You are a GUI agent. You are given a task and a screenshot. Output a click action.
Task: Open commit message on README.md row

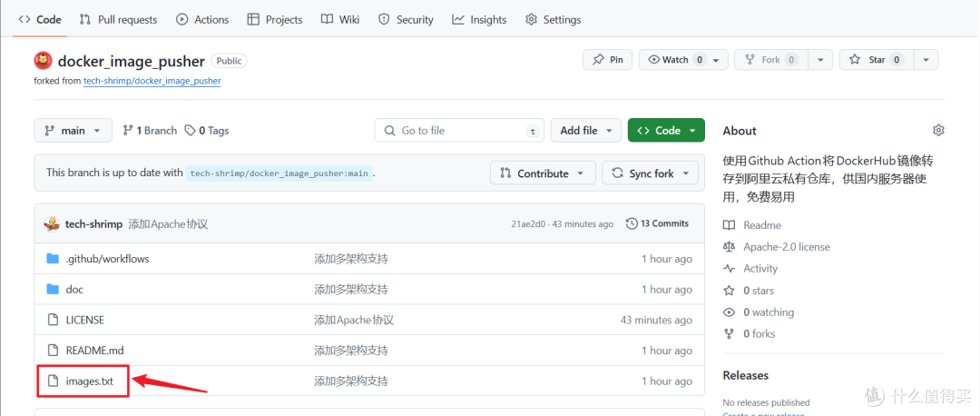tap(351, 351)
